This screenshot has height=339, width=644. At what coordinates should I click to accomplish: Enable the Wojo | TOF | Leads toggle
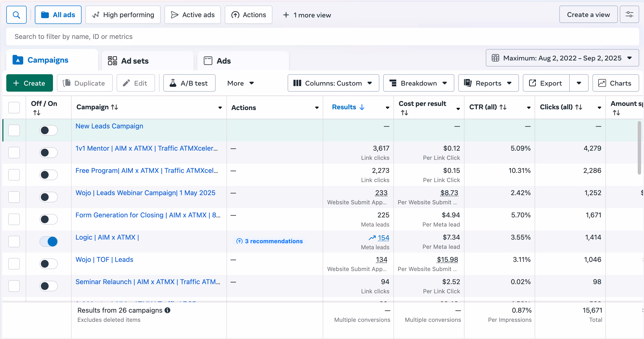click(x=48, y=264)
